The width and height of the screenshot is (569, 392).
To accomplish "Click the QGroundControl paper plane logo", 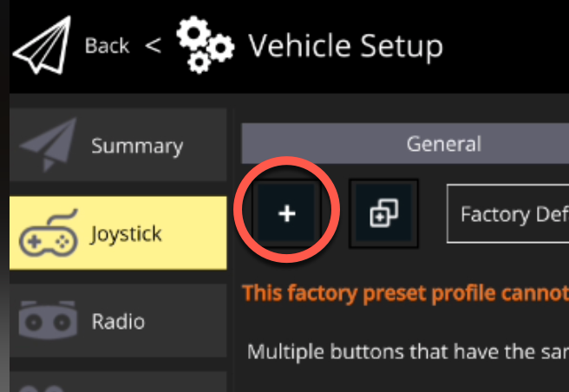I will click(x=42, y=45).
